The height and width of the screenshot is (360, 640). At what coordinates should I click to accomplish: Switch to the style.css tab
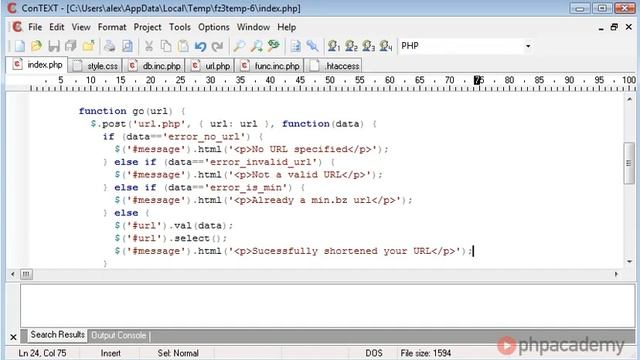tap(96, 66)
